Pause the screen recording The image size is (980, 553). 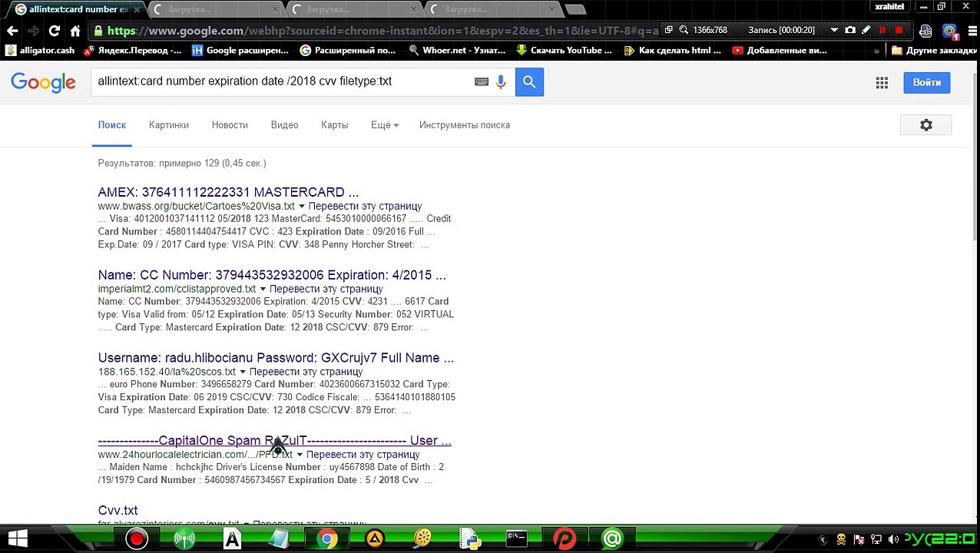pyautogui.click(x=882, y=30)
